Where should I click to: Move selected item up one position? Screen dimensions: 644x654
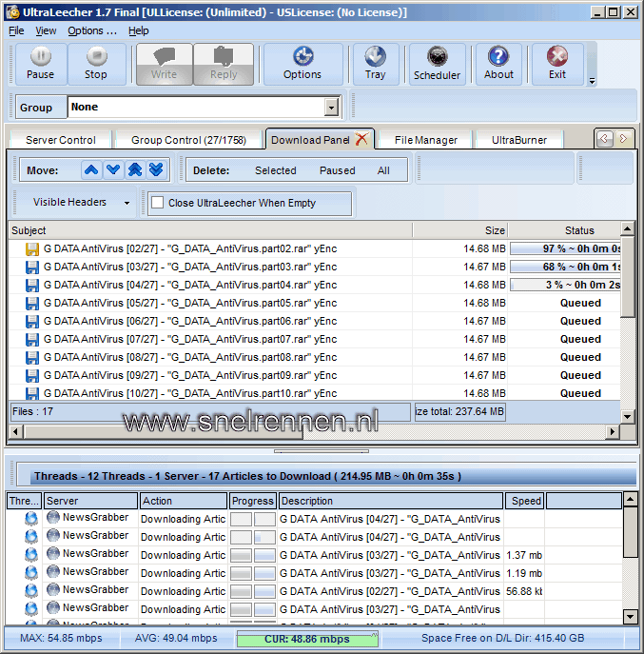click(x=91, y=169)
